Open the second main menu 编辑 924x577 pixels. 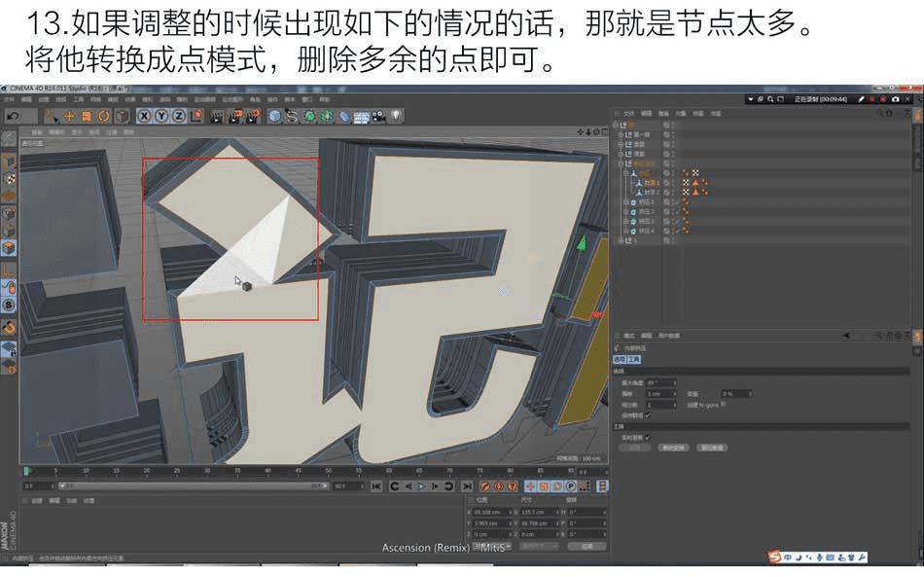click(x=26, y=99)
